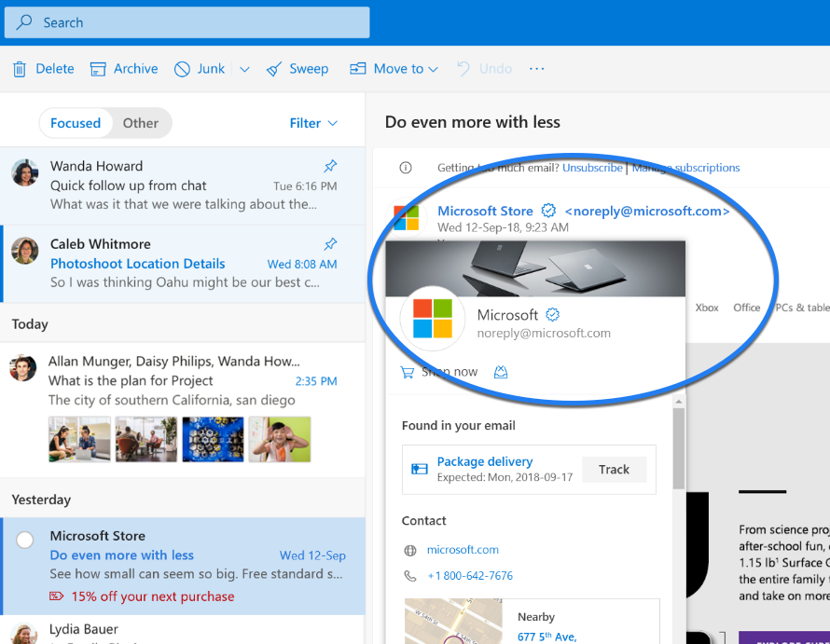
Task: Click the info icon beside subscription notice
Action: click(406, 168)
